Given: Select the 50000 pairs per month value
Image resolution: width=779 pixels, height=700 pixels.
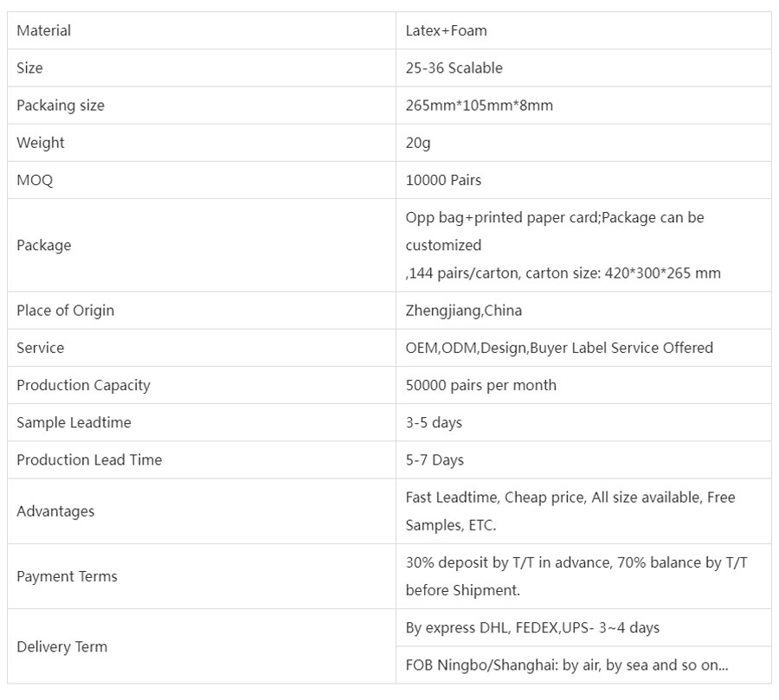Looking at the screenshot, I should tap(481, 386).
